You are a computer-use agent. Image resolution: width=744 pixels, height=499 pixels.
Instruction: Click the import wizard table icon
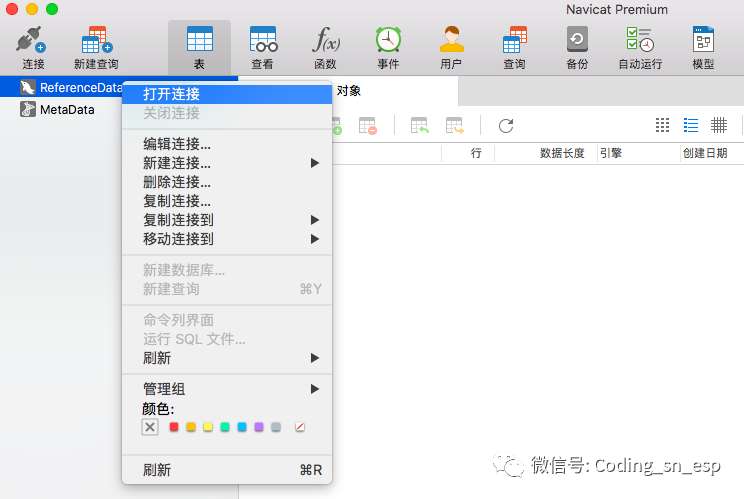pyautogui.click(x=419, y=126)
